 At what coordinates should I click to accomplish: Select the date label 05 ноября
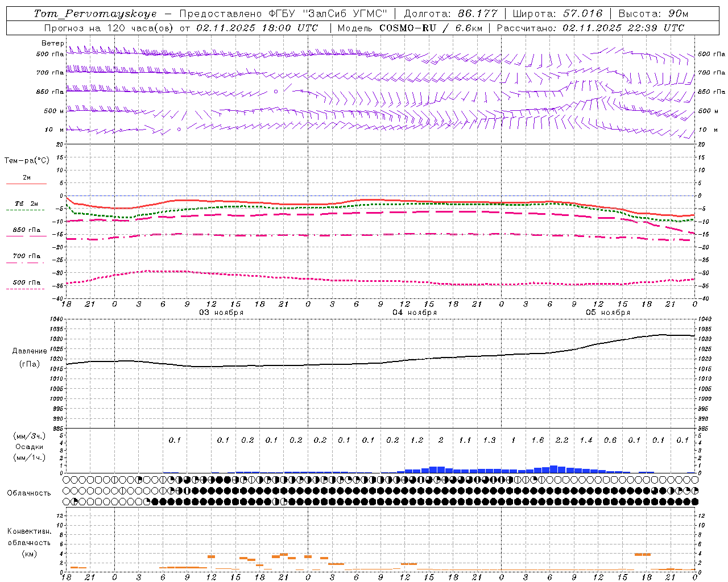(x=608, y=313)
